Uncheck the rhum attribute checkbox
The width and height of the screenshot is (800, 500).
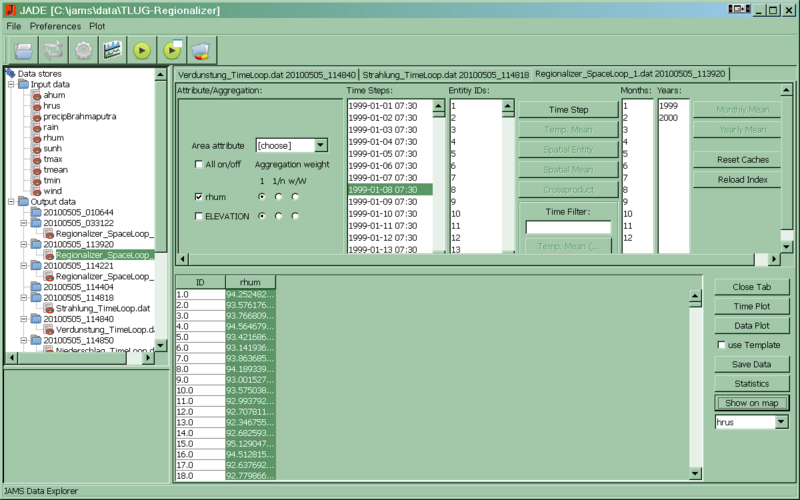point(199,197)
